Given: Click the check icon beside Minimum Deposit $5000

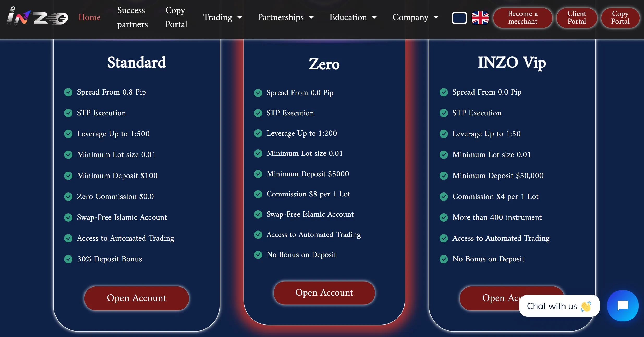Looking at the screenshot, I should [258, 174].
